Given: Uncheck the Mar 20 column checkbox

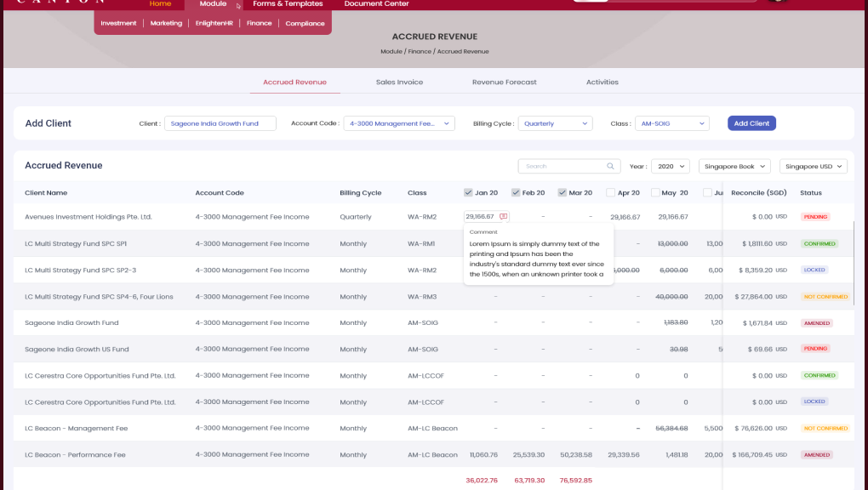Looking at the screenshot, I should pyautogui.click(x=562, y=192).
